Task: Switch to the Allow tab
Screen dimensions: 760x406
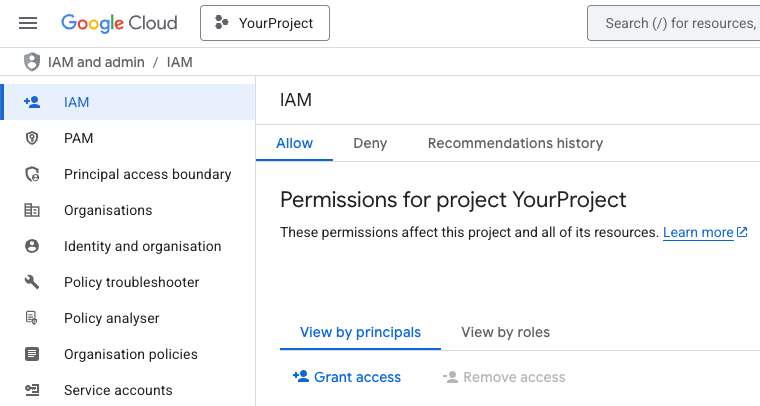Action: tap(294, 143)
